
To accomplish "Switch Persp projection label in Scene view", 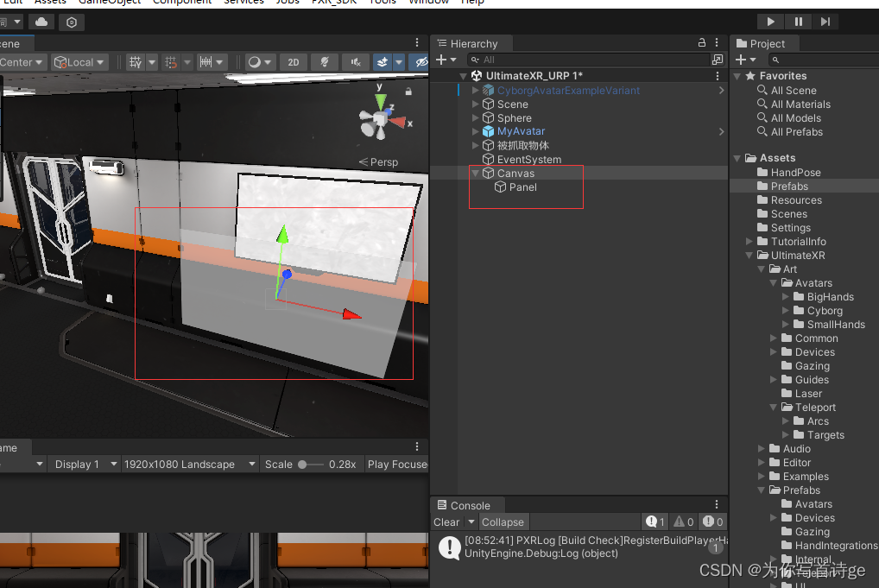I will click(378, 162).
